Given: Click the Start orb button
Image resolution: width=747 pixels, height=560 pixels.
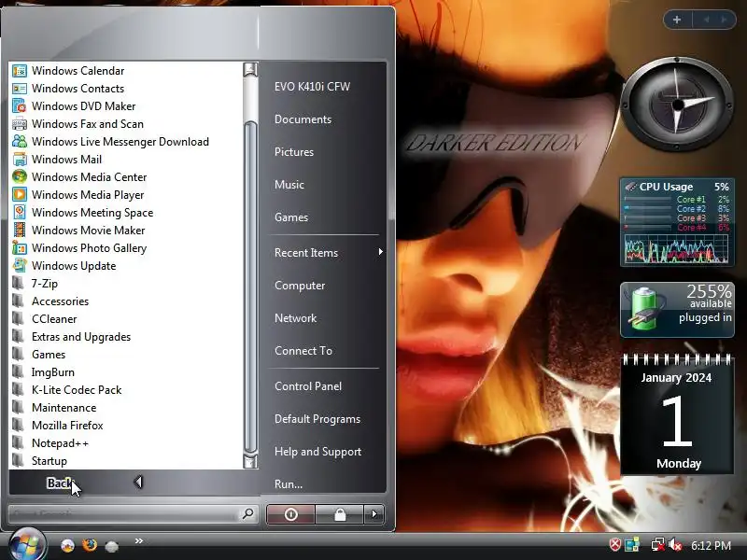Looking at the screenshot, I should pyautogui.click(x=26, y=544).
